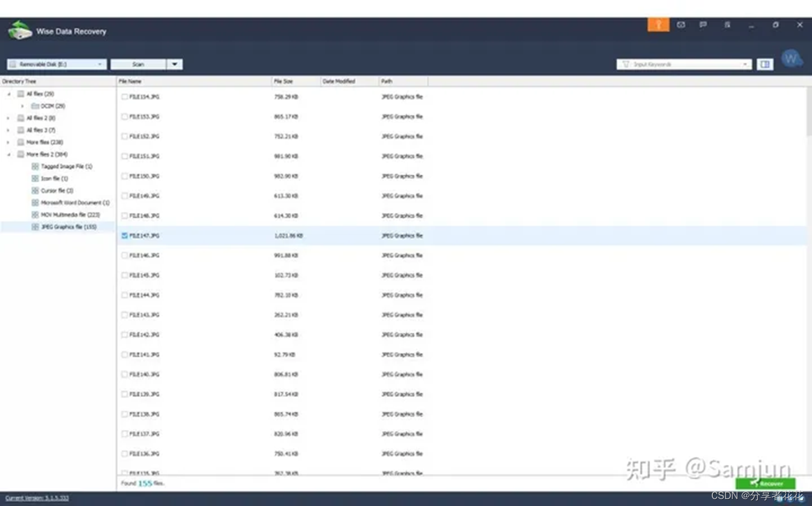Select the FILE141.JPG file name
812x506 pixels.
point(144,355)
